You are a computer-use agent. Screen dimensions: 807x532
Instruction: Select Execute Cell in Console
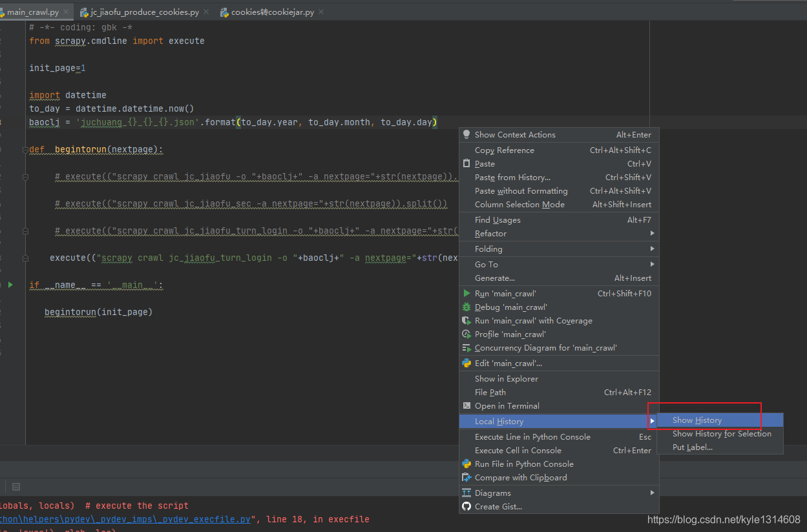click(x=559, y=451)
